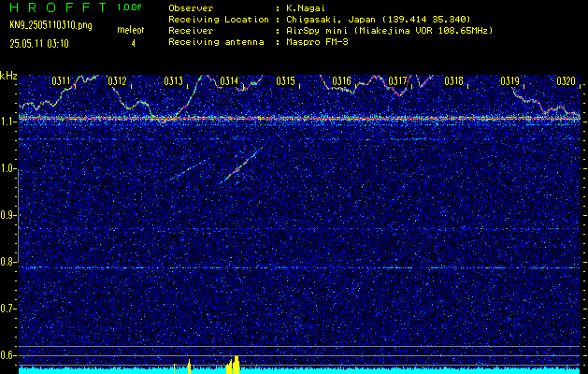Click the 0318 time marker
The height and width of the screenshot is (374, 588).
point(453,81)
